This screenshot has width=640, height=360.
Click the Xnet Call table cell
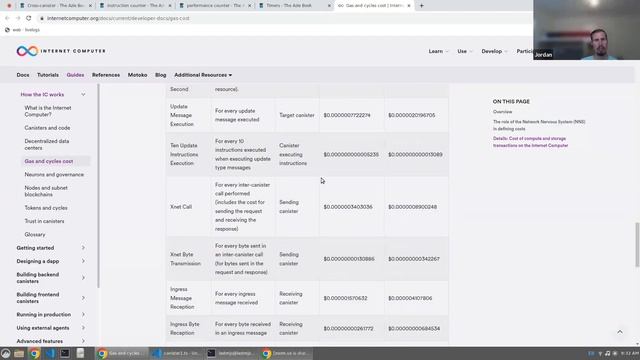coord(188,207)
